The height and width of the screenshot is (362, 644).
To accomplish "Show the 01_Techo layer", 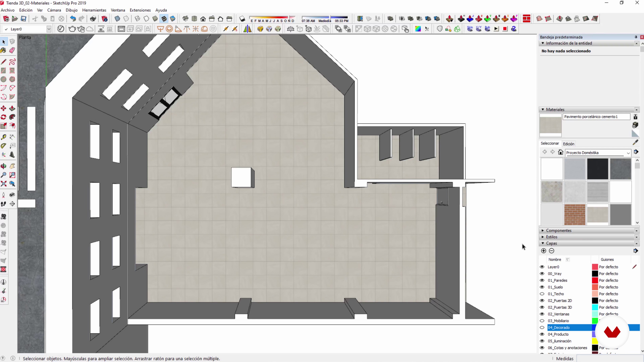I will point(542,294).
